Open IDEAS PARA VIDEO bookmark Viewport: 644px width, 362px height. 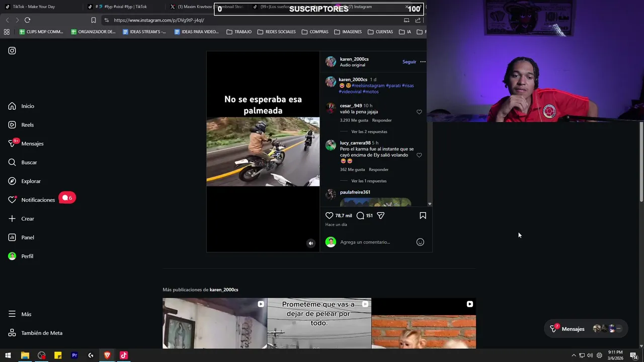pos(196,32)
